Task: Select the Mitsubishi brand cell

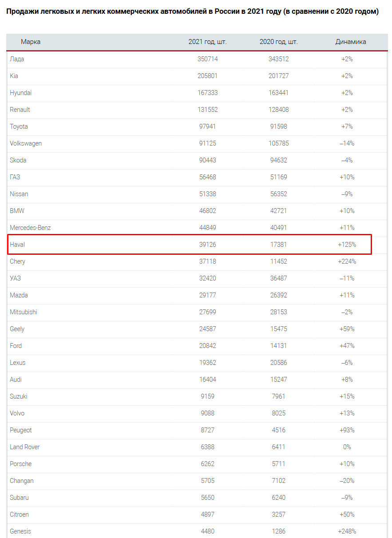Action: 24,312
